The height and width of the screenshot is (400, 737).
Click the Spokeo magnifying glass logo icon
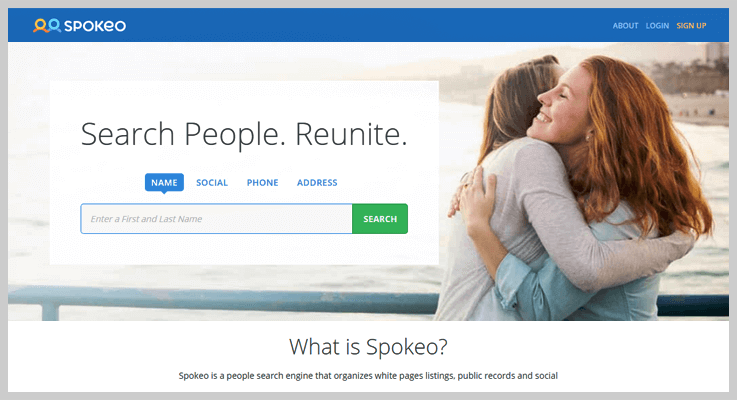tap(47, 25)
